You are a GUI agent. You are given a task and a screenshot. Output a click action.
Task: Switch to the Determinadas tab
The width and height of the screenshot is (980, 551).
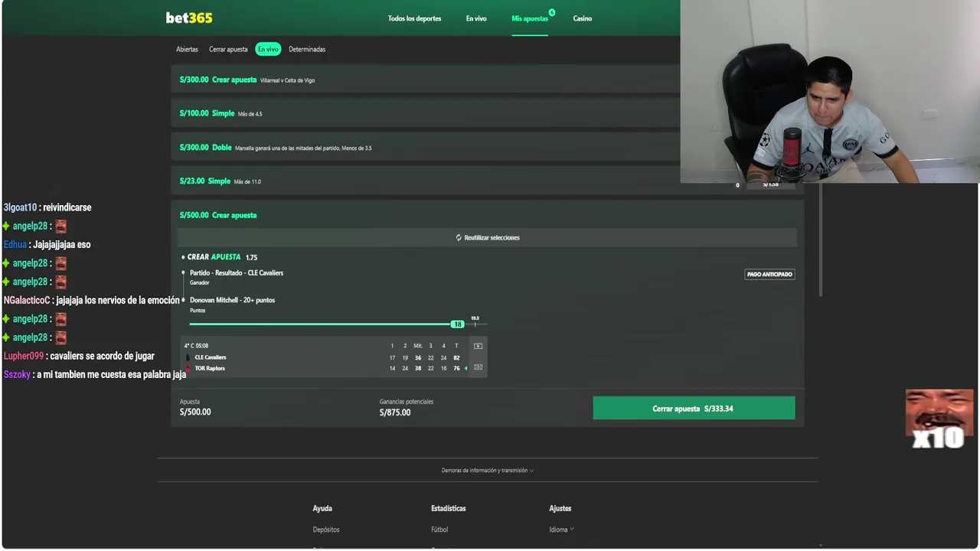[307, 49]
